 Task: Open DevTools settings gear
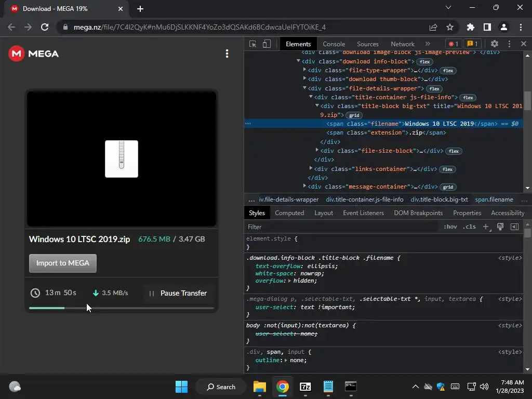pyautogui.click(x=495, y=44)
